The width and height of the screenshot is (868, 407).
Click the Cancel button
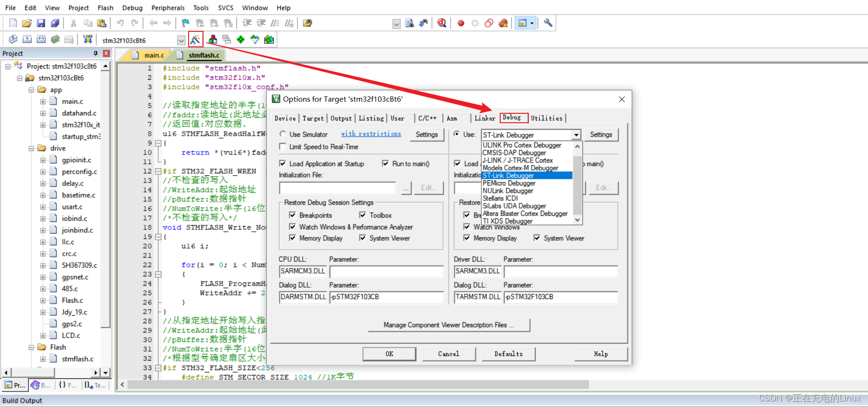point(449,354)
